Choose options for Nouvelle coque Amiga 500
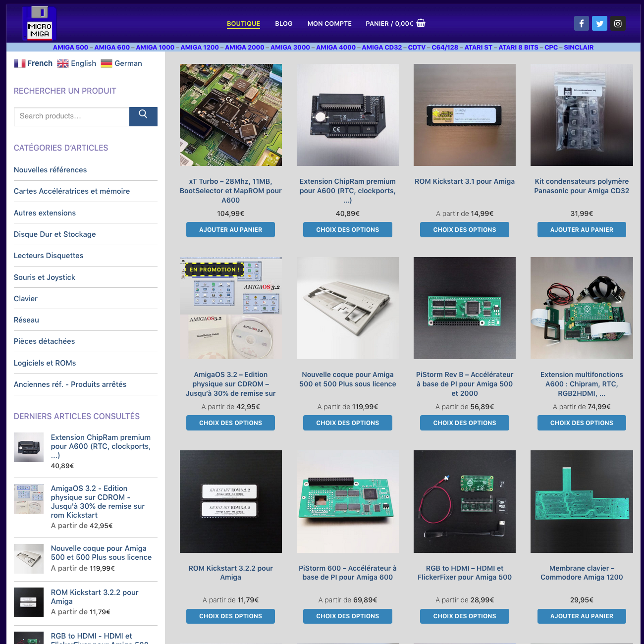The image size is (644, 644). [348, 423]
